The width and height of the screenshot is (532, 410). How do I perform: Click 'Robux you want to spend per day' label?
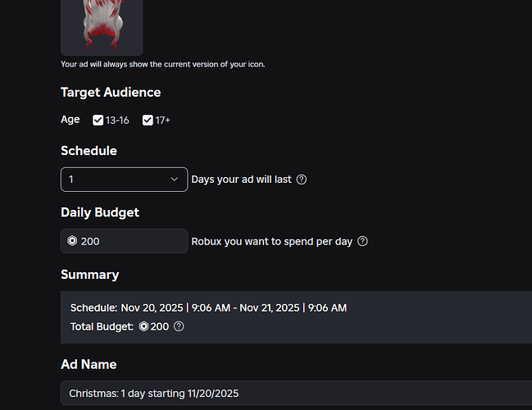[x=272, y=241]
